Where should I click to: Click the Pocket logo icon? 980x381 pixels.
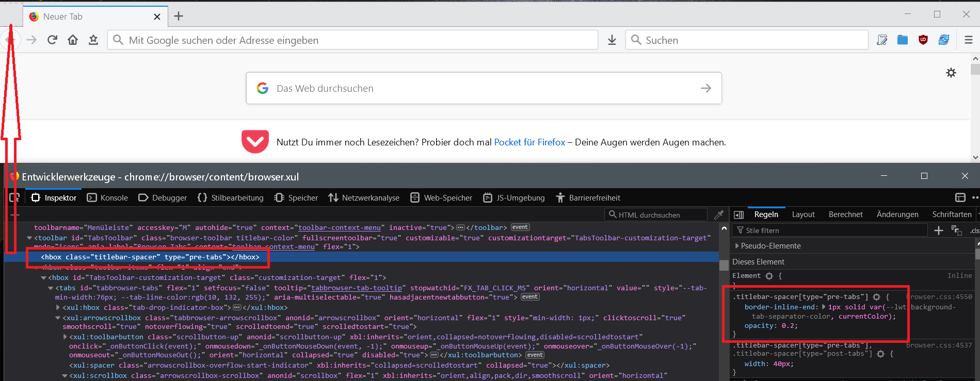(255, 142)
